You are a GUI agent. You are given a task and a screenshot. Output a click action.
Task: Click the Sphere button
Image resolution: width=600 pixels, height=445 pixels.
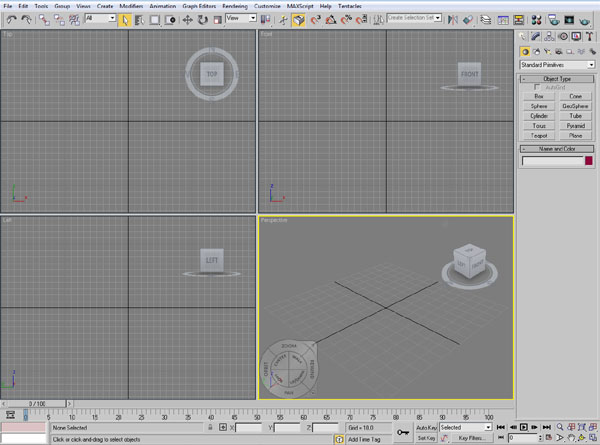(539, 106)
